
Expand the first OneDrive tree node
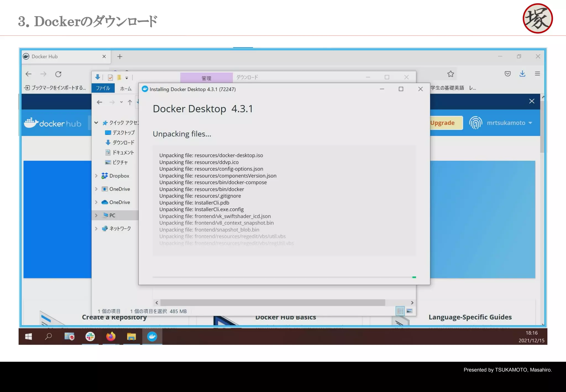pos(96,189)
